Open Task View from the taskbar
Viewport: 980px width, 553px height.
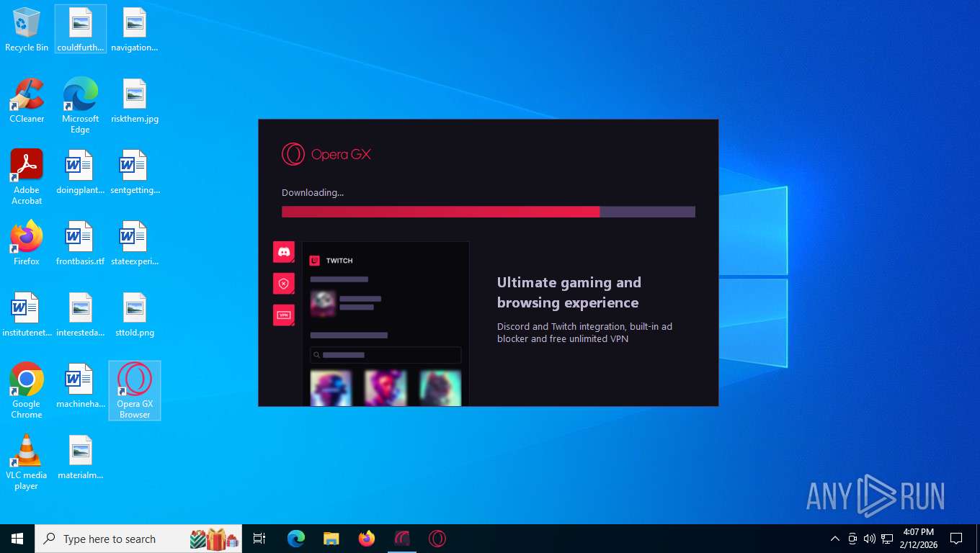pyautogui.click(x=259, y=539)
